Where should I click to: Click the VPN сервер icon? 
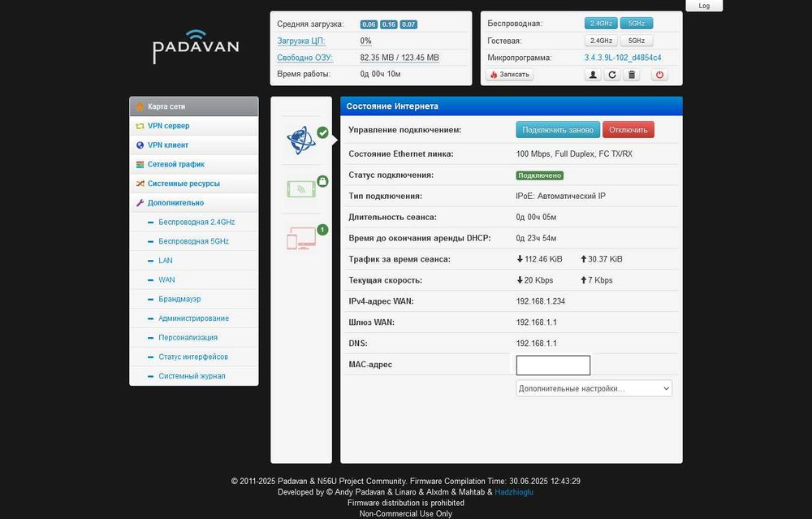click(140, 126)
